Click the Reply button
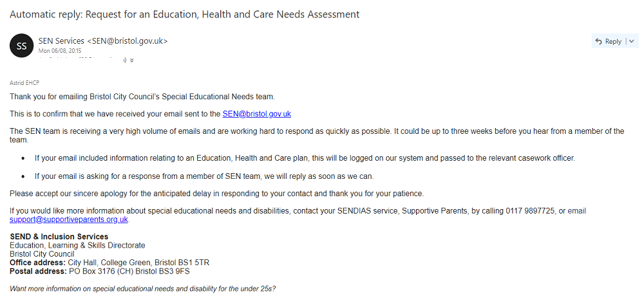Image resolution: width=644 pixels, height=294 pixels. point(609,41)
